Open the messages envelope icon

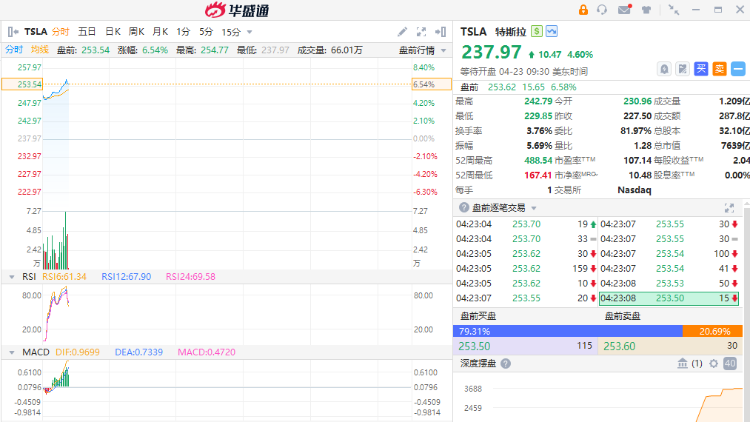[x=624, y=10]
